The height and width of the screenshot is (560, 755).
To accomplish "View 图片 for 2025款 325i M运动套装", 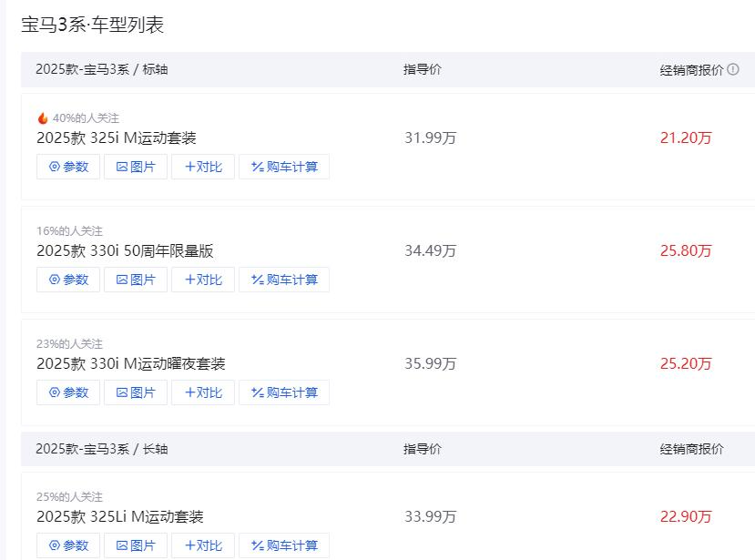I will pyautogui.click(x=136, y=167).
